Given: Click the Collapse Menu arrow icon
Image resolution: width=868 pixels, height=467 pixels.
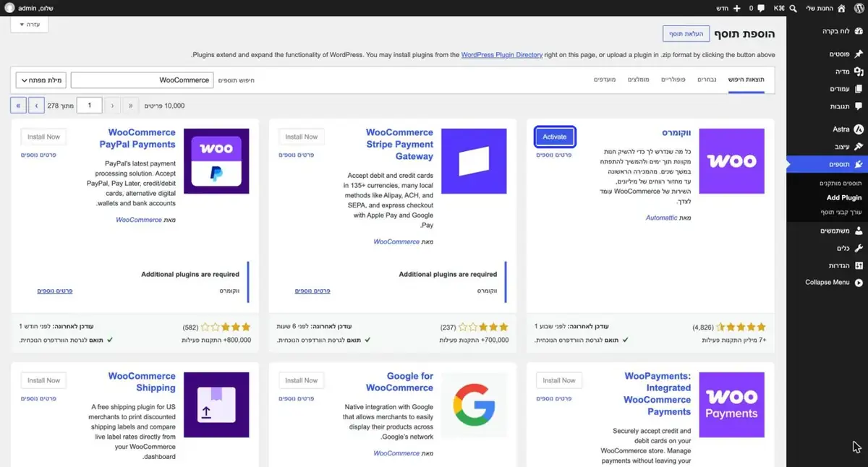Looking at the screenshot, I should [x=859, y=283].
